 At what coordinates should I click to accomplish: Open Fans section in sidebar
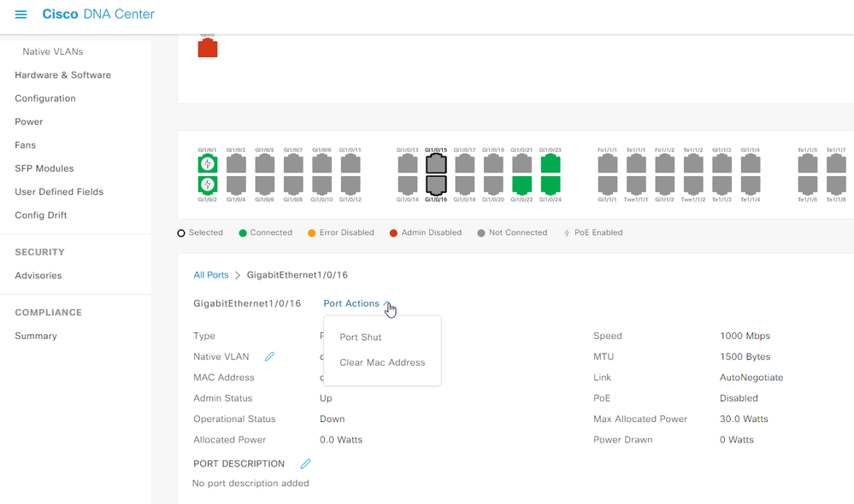(25, 145)
